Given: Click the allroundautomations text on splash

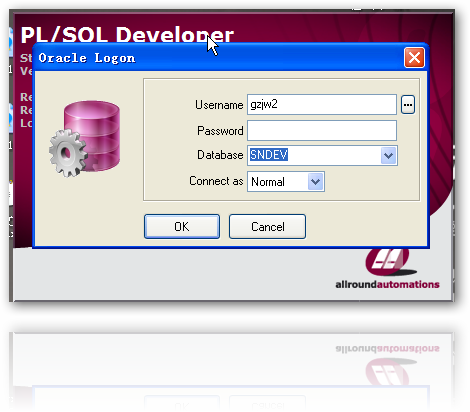Looking at the screenshot, I should (x=387, y=284).
